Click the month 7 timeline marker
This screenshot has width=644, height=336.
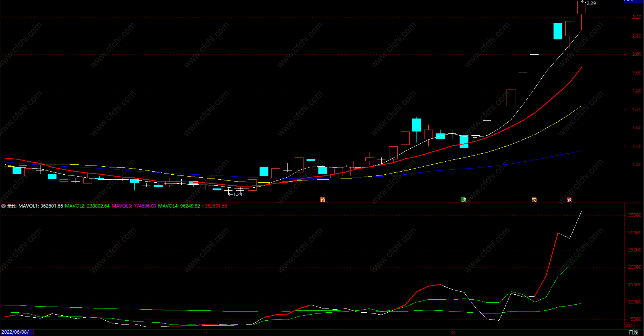coord(206,332)
